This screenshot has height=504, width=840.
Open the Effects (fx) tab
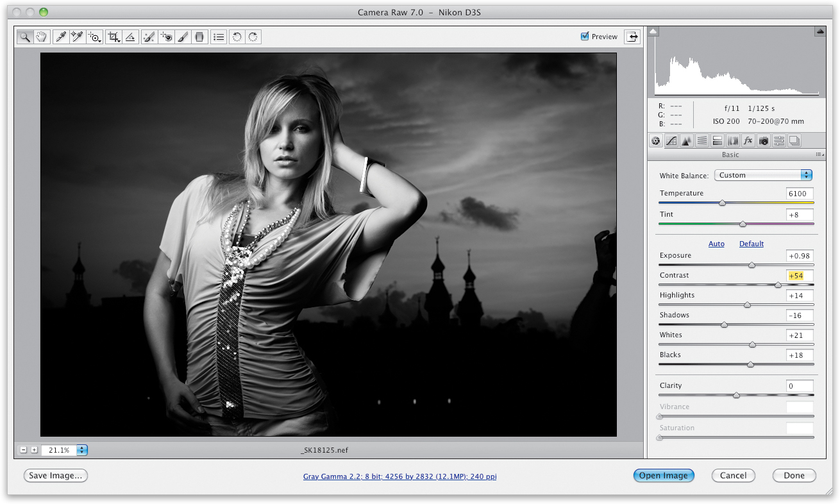point(748,141)
